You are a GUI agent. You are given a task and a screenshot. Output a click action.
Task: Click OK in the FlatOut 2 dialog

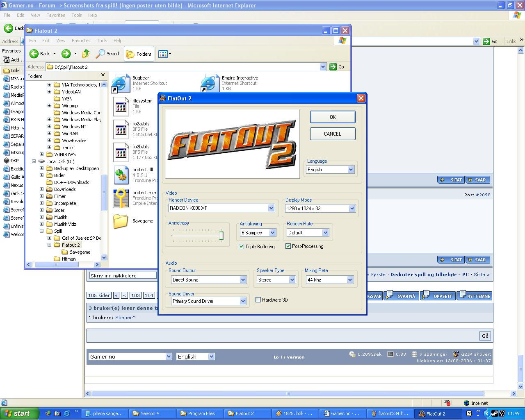[x=333, y=117]
